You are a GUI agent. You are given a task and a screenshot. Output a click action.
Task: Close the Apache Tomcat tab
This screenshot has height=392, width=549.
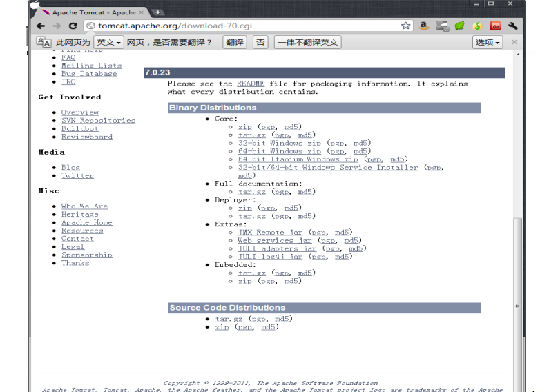(142, 12)
